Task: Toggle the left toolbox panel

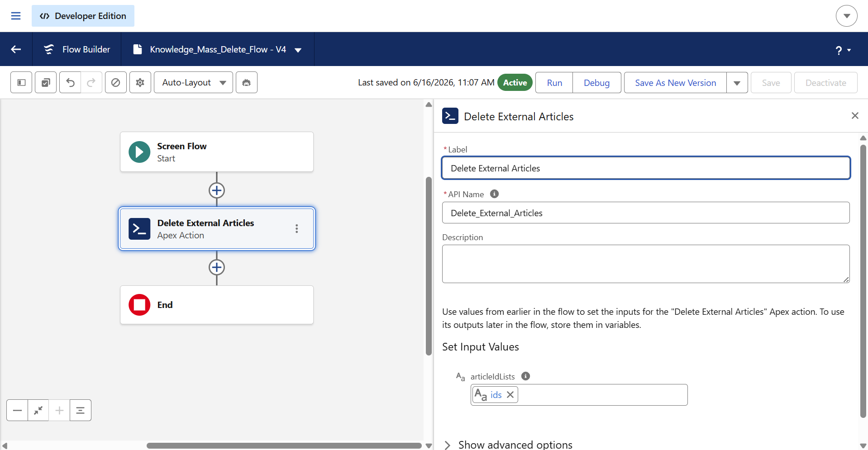Action: pyautogui.click(x=21, y=82)
